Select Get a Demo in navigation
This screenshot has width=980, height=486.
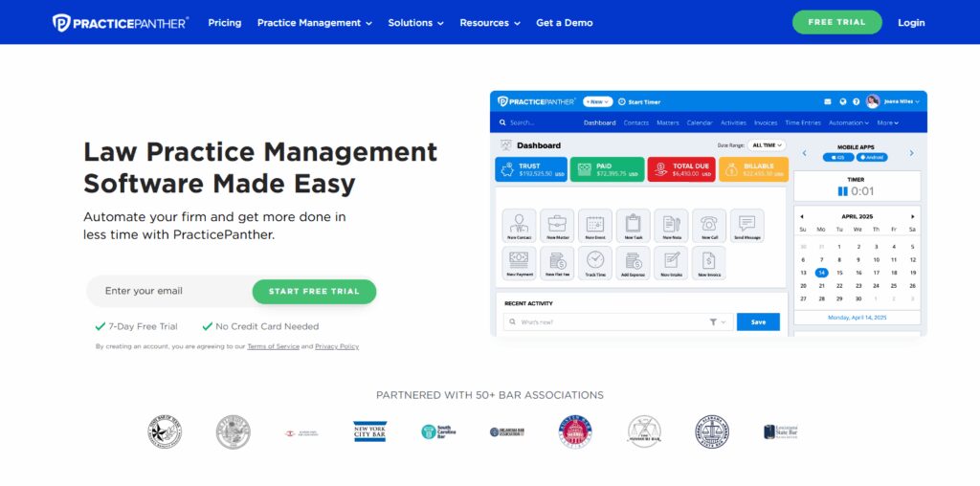pyautogui.click(x=565, y=23)
